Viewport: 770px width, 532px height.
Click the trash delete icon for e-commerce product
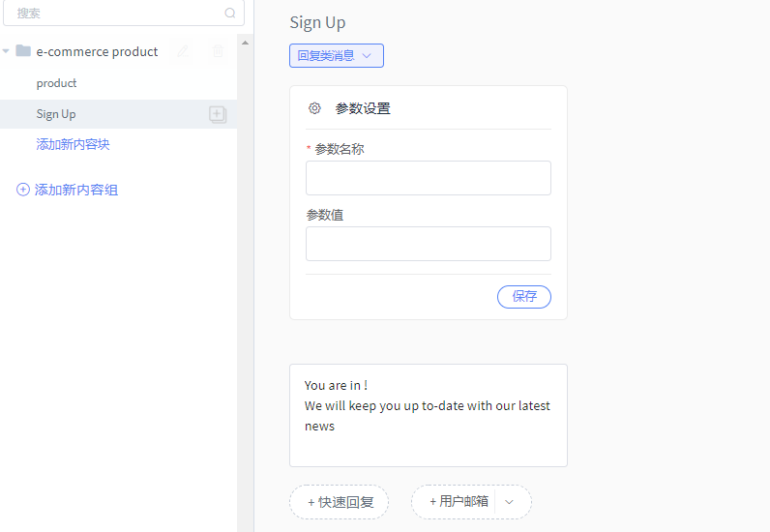pyautogui.click(x=218, y=51)
